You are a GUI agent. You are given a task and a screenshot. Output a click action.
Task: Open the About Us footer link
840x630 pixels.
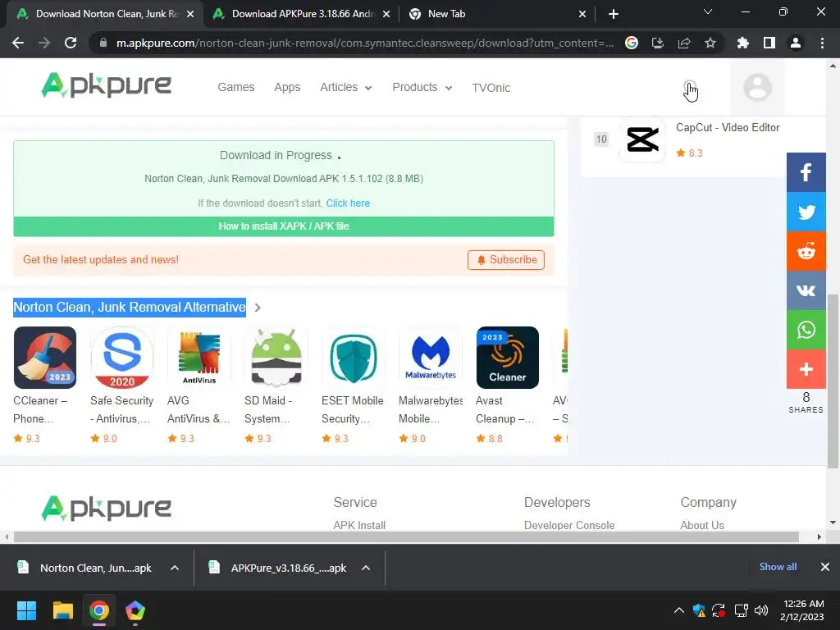coord(702,525)
